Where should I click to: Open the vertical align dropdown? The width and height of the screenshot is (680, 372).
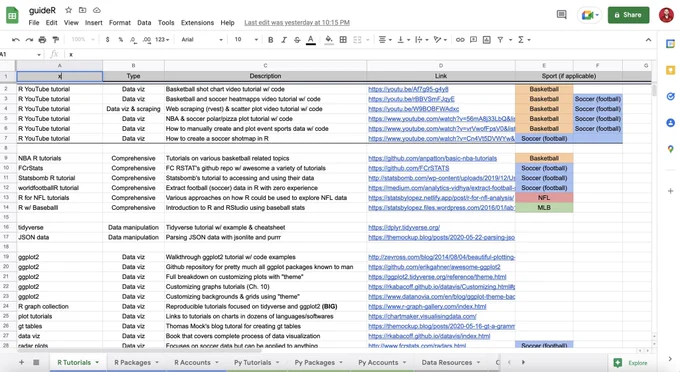pos(403,40)
